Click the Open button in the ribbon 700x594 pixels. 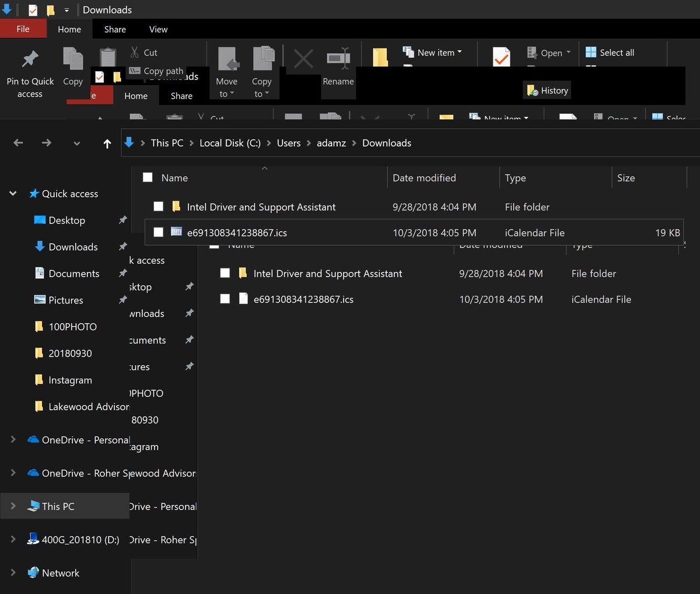tap(547, 53)
